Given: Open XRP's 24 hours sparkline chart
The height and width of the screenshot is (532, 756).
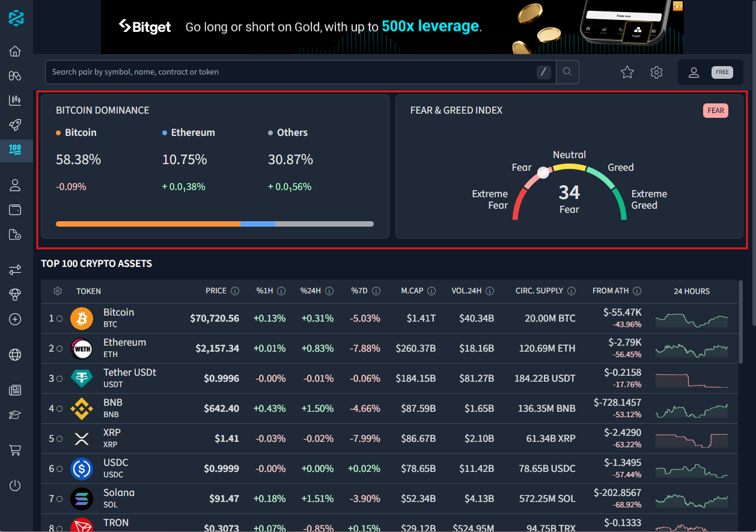Looking at the screenshot, I should point(692,439).
